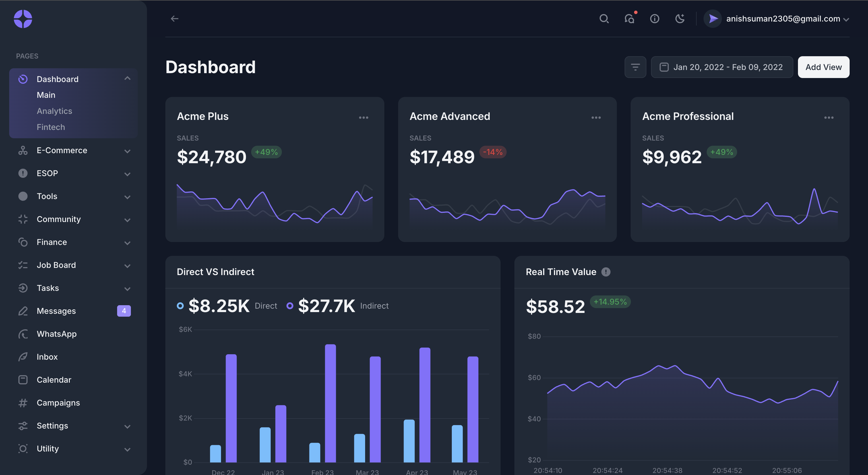868x475 pixels.
Task: Toggle the Direct series legend marker
Action: (180, 306)
